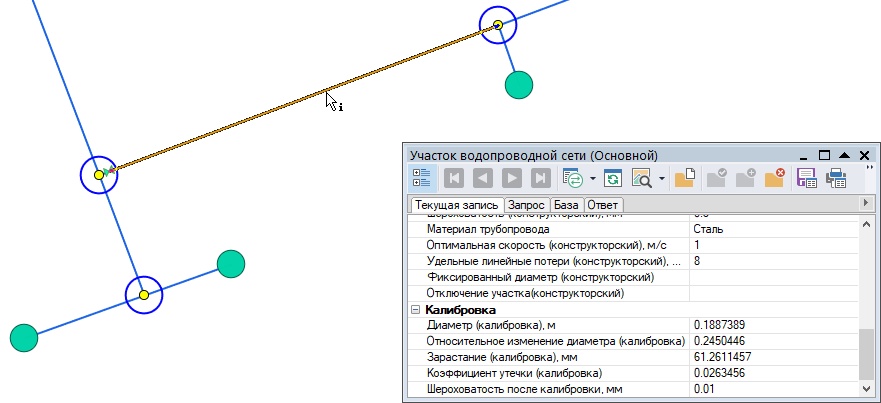Go to the first record

click(453, 179)
